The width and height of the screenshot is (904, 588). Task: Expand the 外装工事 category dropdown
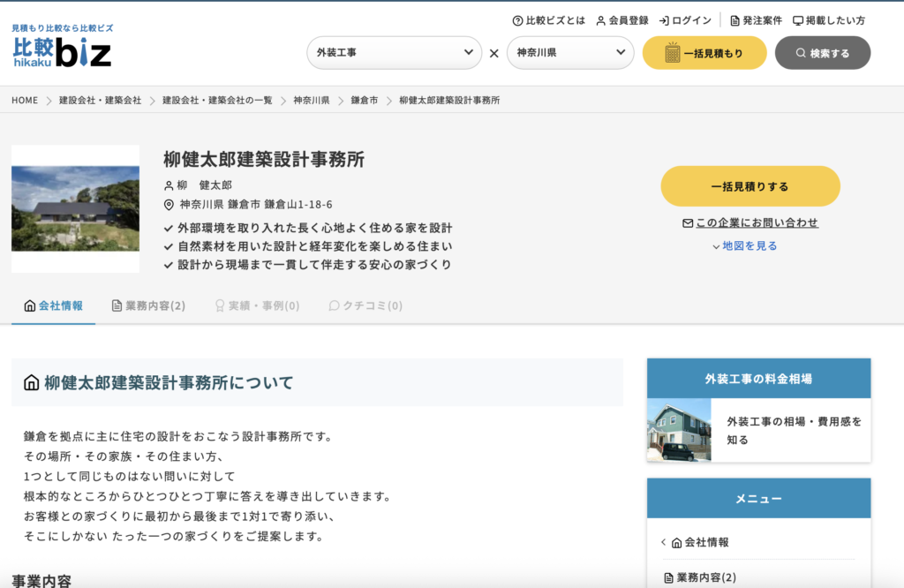pos(394,53)
